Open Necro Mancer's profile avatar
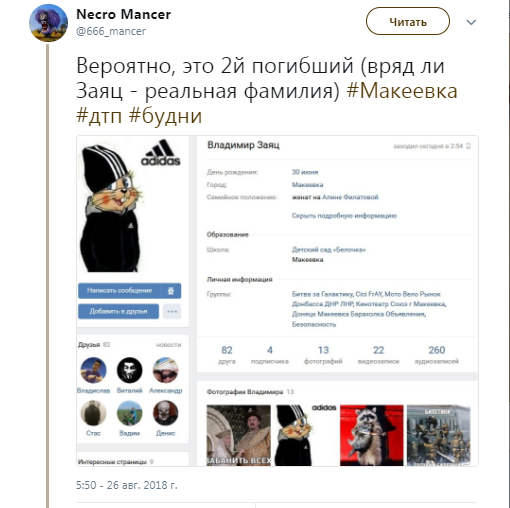510x508 pixels. click(x=48, y=23)
